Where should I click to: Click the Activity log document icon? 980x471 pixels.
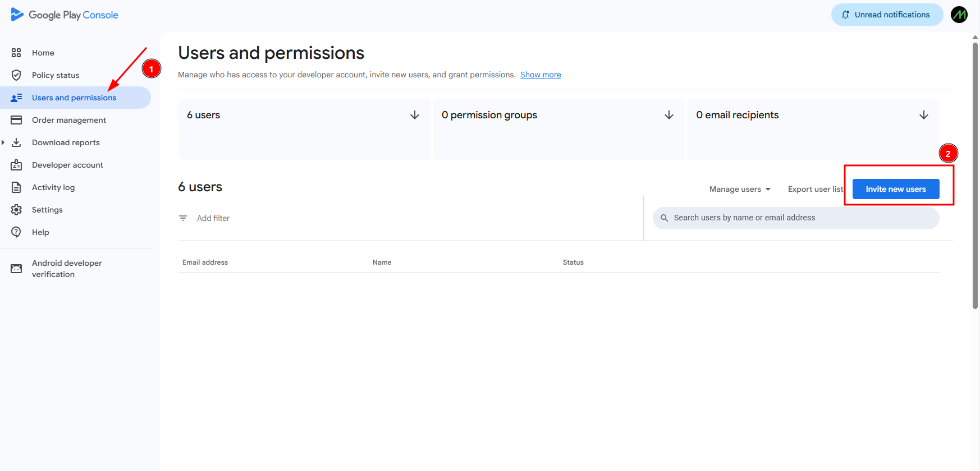click(16, 187)
